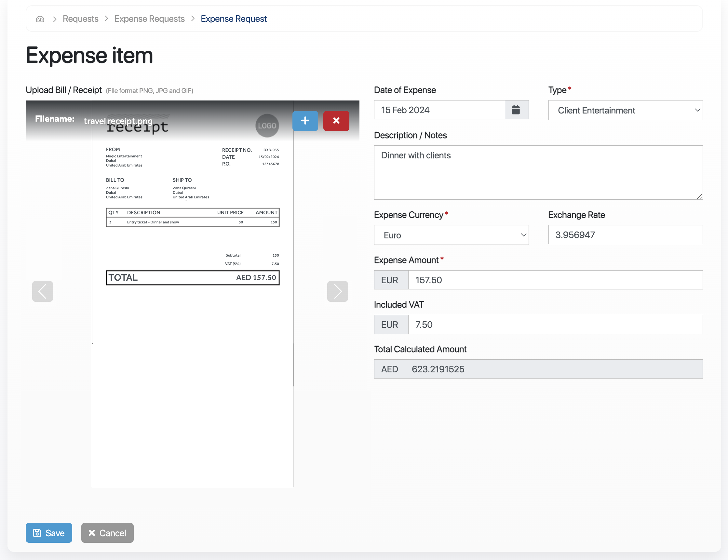Go to Requests breadcrumb
Screen dimensions: 728x560
tap(80, 19)
